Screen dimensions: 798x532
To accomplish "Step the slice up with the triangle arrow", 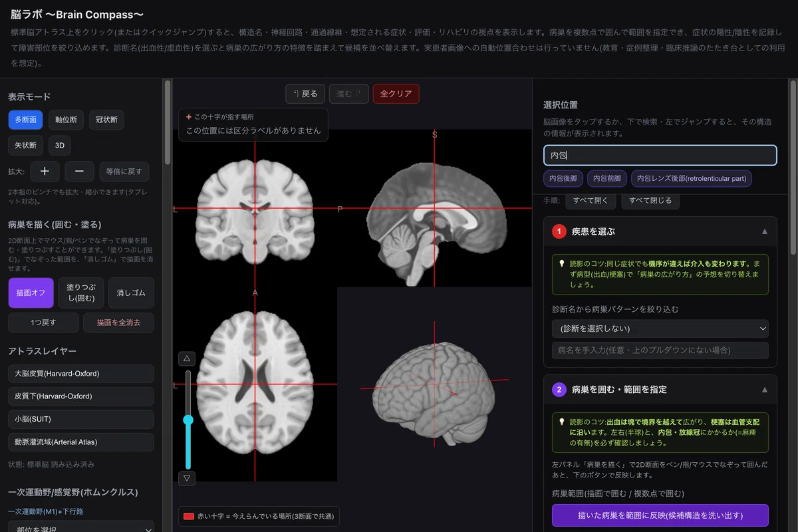I will tap(187, 358).
